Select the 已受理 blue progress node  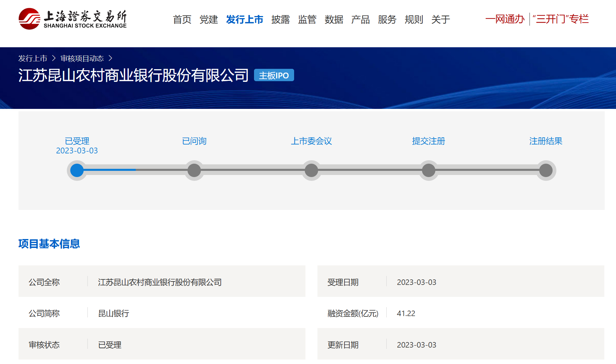77,170
